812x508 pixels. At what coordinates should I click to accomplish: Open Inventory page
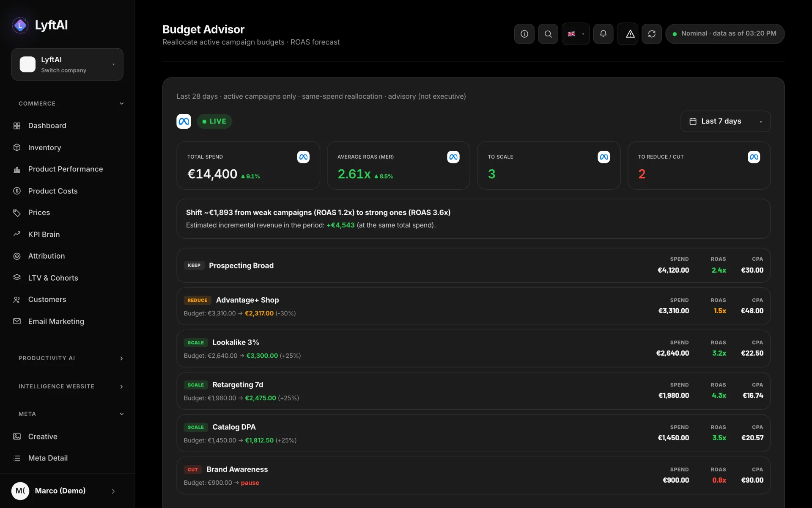[x=44, y=148]
